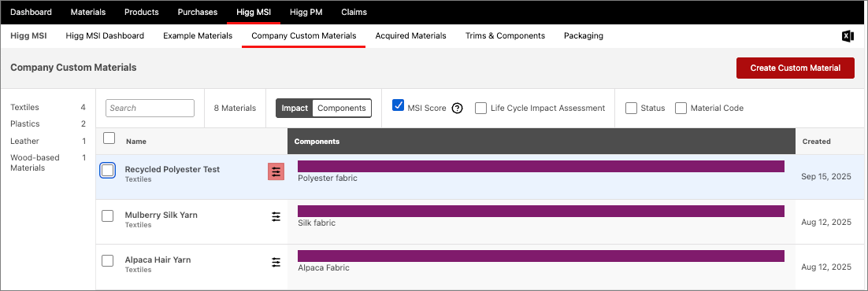Screen dimensions: 868x291
Task: Go to Acquired Materials tab
Action: [410, 36]
